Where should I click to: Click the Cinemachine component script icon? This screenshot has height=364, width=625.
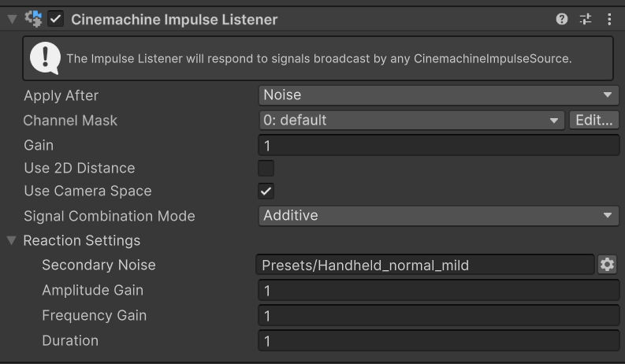[33, 19]
